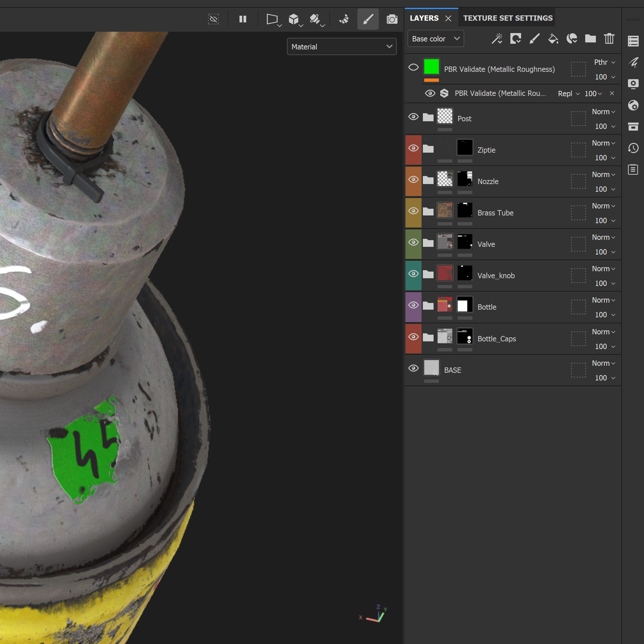Open the Base color channel dropdown

click(435, 38)
